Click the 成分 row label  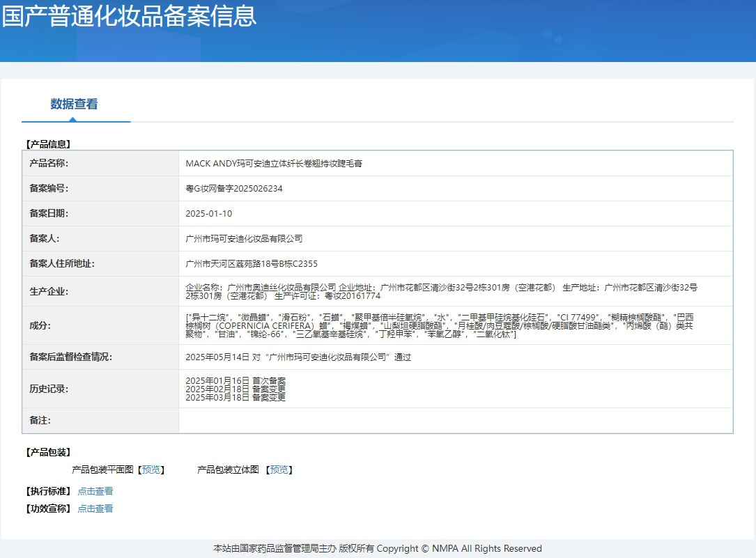tap(40, 325)
